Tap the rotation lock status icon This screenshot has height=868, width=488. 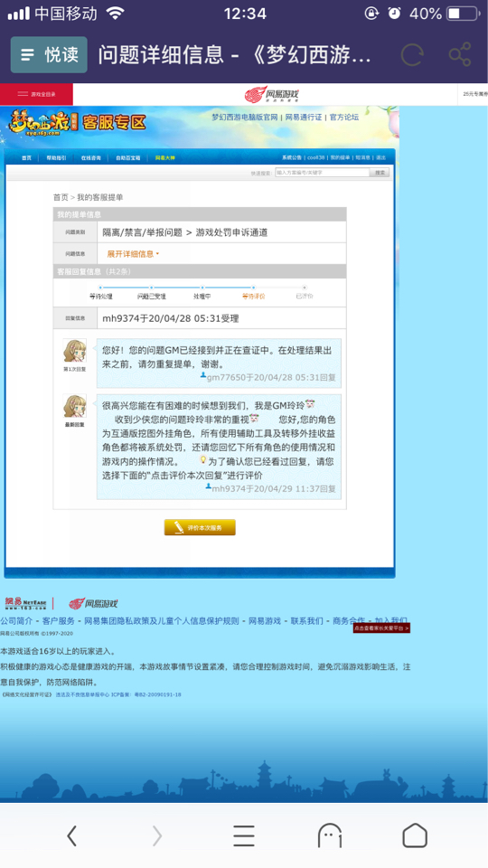pos(371,14)
